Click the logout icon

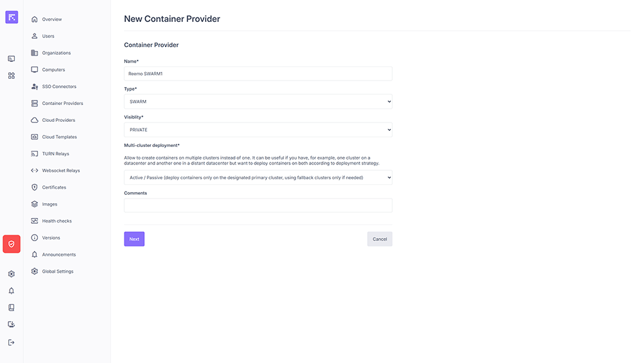(x=12, y=342)
